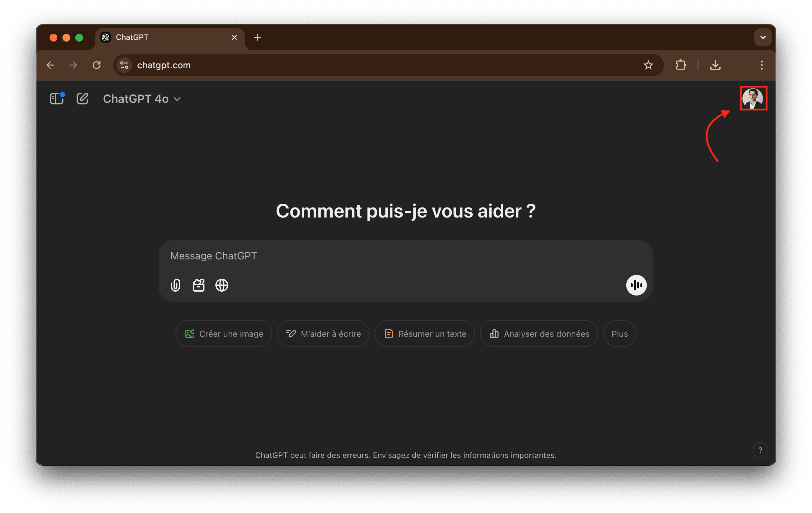The image size is (812, 513).
Task: Open the help question mark button
Action: [x=760, y=450]
